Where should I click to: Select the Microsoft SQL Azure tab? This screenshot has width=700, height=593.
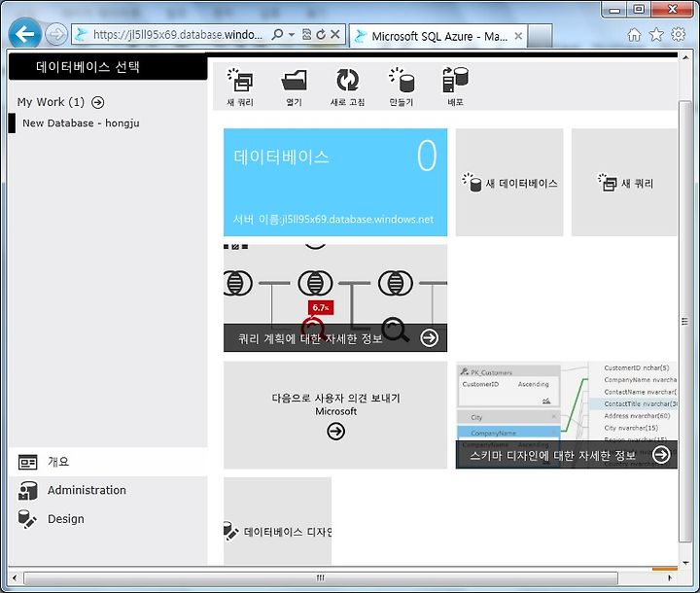click(437, 36)
